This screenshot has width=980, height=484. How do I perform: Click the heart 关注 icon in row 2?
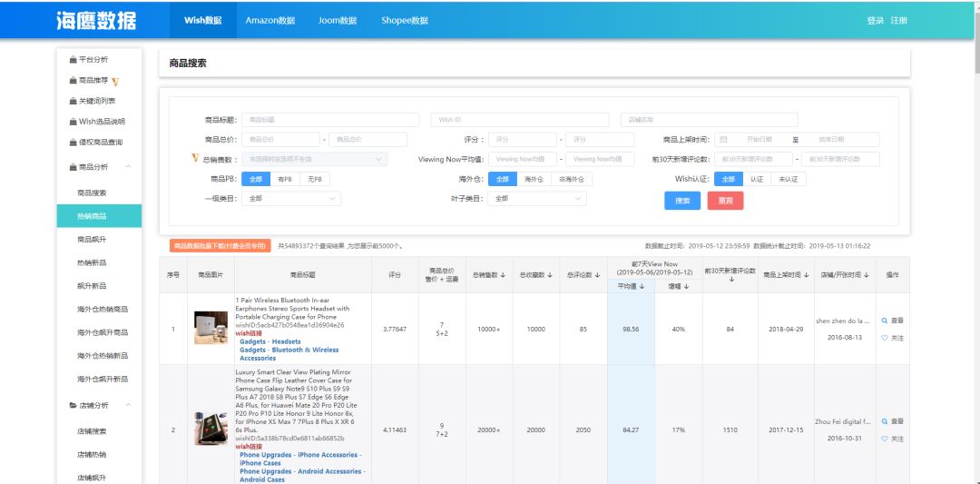(x=885, y=439)
